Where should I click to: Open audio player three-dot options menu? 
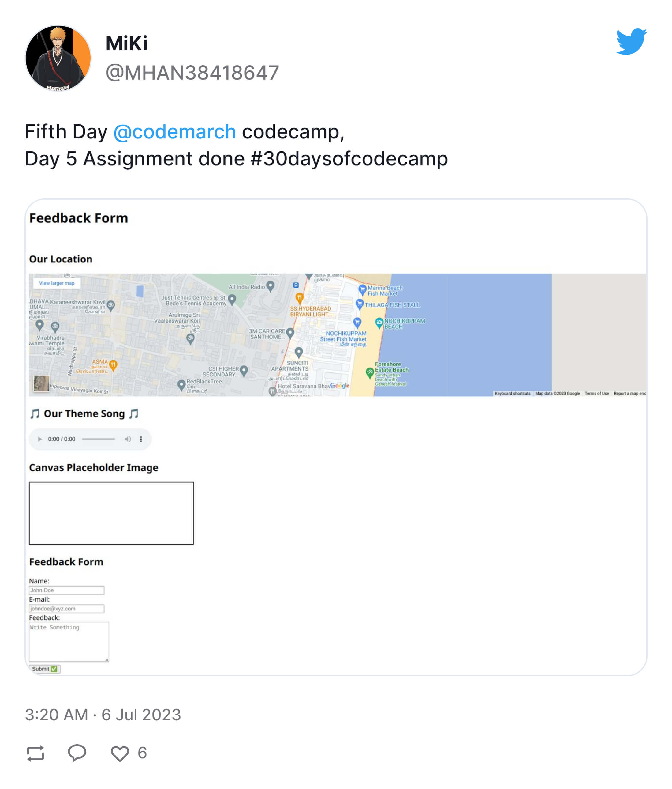pos(141,439)
